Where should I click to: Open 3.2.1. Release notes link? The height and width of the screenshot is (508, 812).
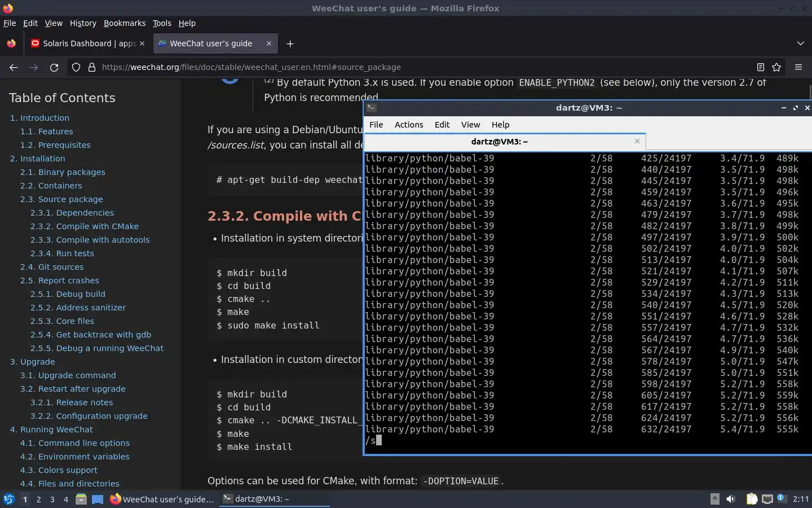click(72, 402)
